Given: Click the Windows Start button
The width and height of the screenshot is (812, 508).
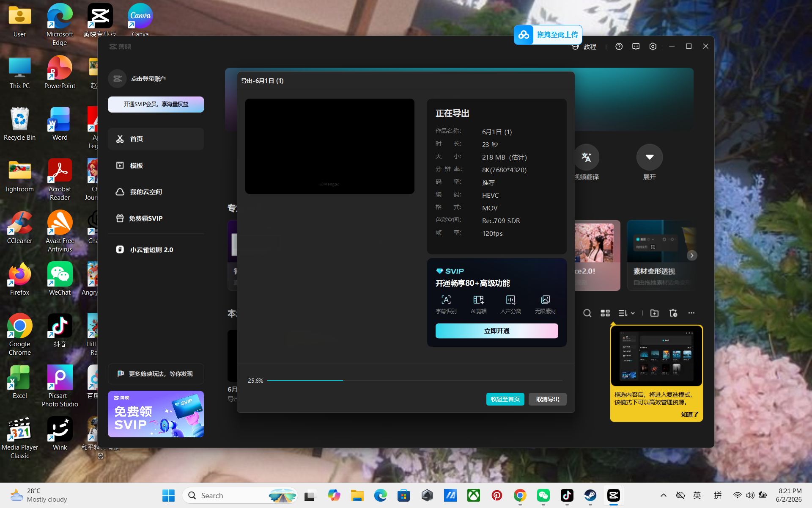Looking at the screenshot, I should (168, 495).
